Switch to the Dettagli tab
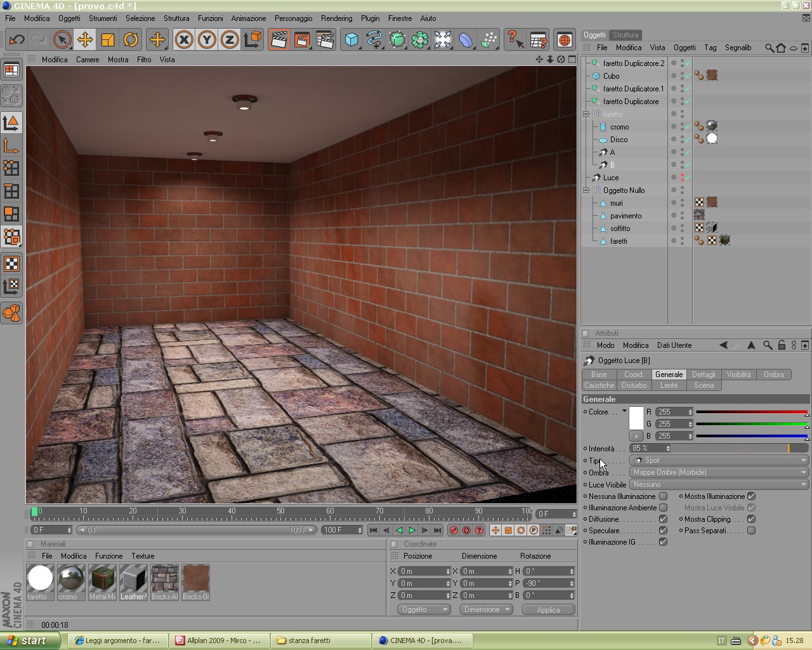 pos(704,375)
